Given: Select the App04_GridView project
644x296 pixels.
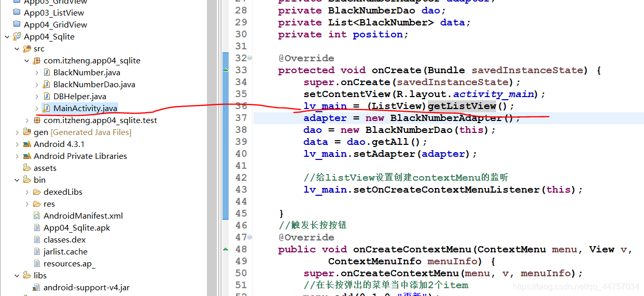Looking at the screenshot, I should pos(55,24).
